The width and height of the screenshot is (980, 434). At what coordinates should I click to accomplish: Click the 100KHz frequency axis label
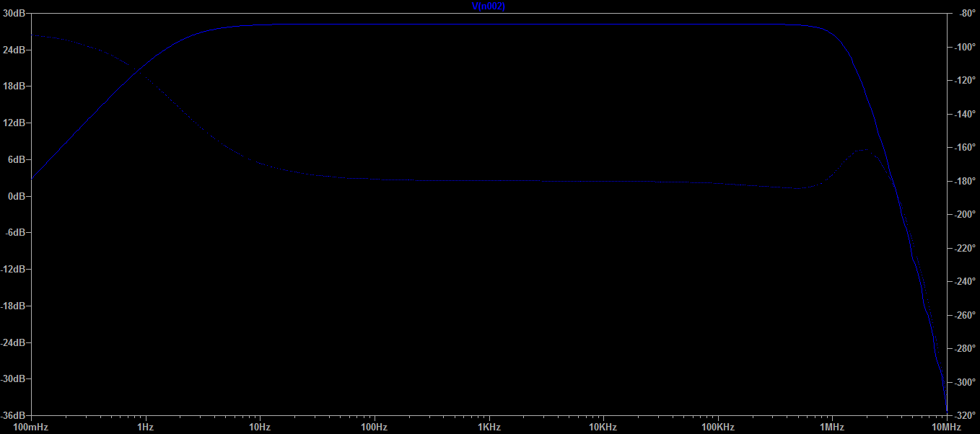pos(717,428)
